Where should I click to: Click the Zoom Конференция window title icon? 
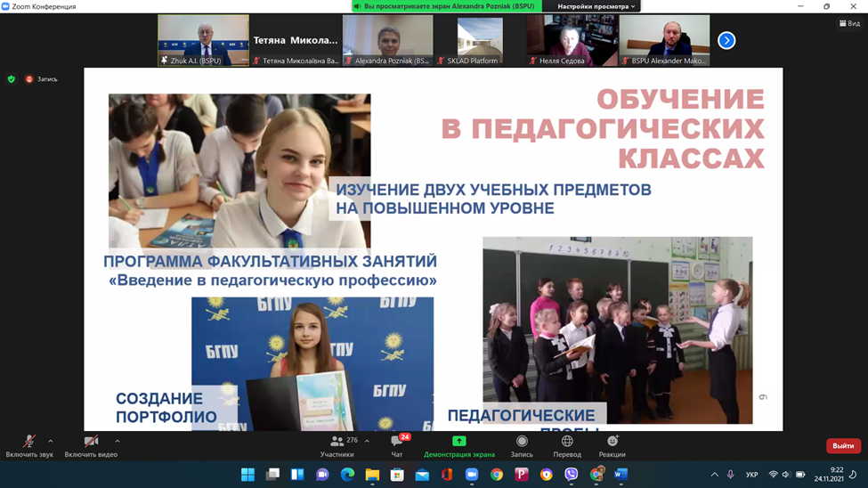pyautogui.click(x=5, y=6)
